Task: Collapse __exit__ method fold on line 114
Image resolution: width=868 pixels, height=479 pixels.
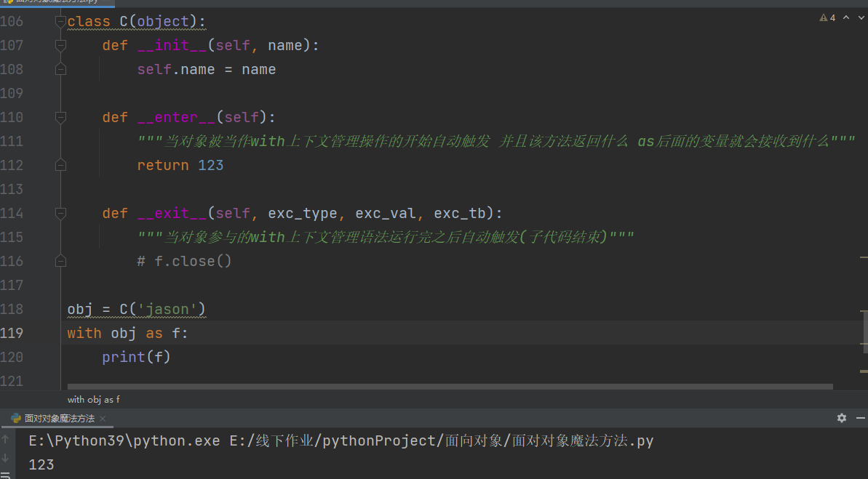Action: click(x=61, y=214)
